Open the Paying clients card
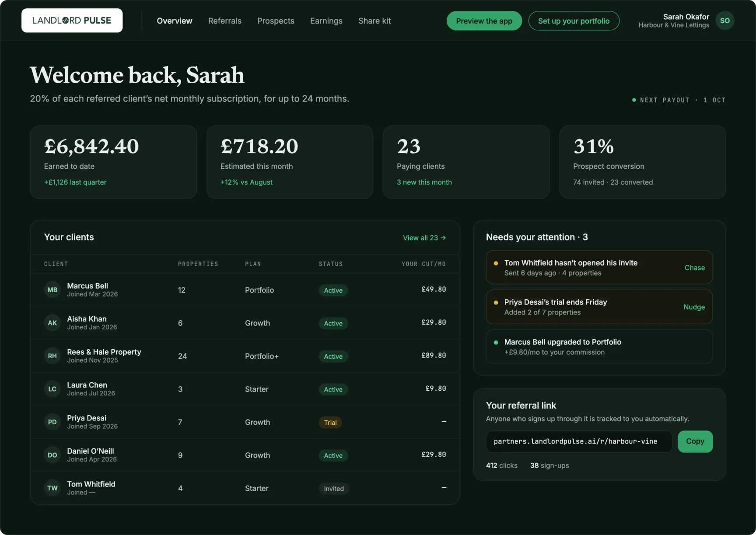Viewport: 756px width, 535px height. click(x=466, y=162)
